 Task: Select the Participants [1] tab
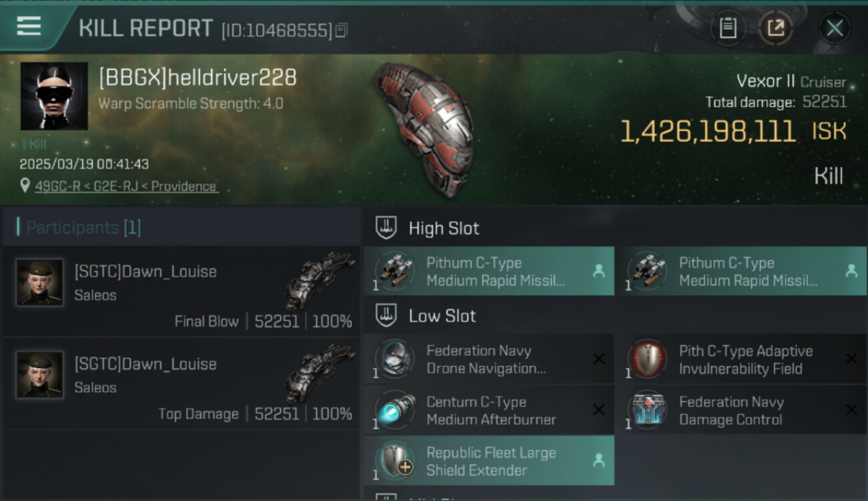pos(83,228)
